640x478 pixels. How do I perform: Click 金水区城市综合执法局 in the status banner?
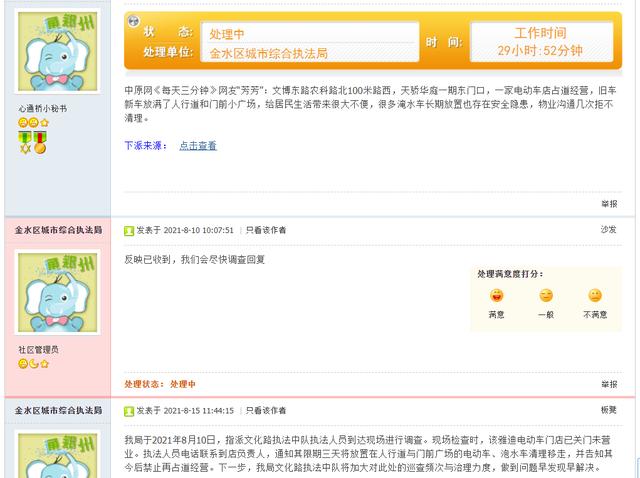tap(269, 53)
